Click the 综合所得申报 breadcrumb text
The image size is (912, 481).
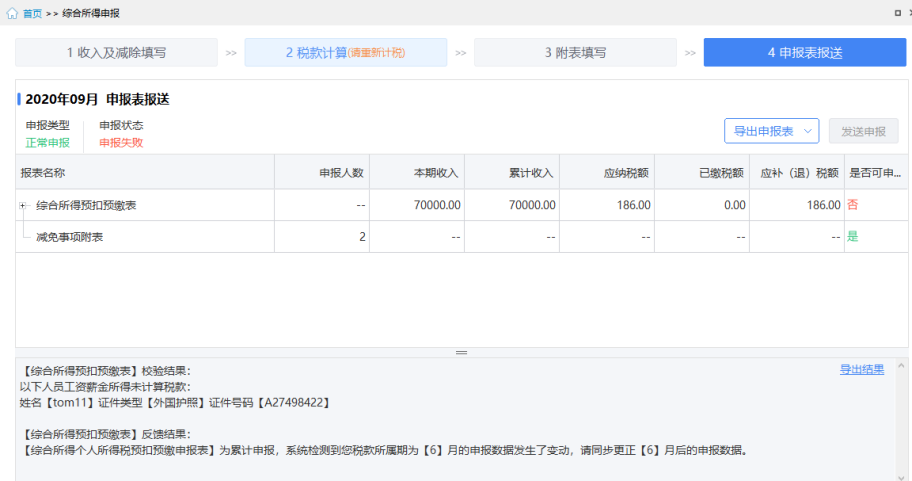(91, 13)
